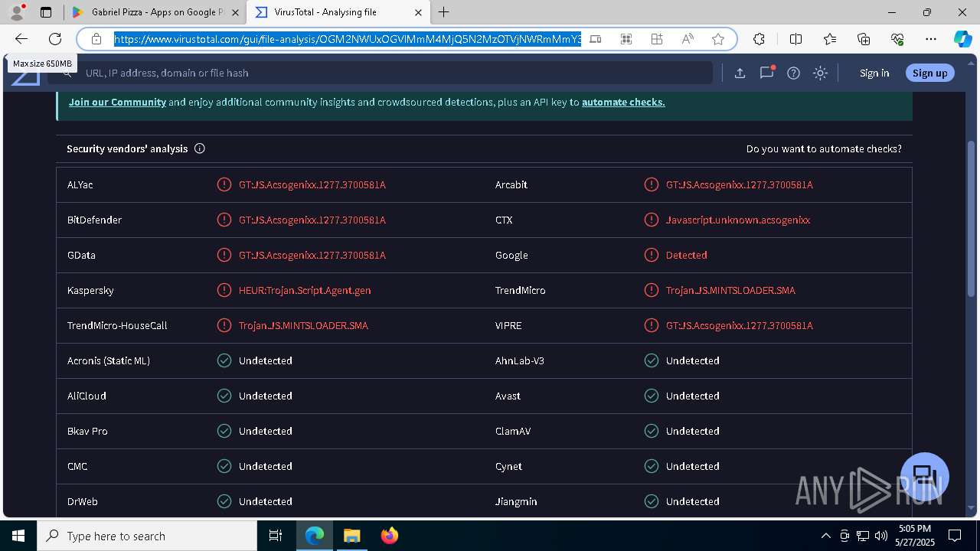
Task: Open Edge Settings and more menu
Action: click(x=931, y=39)
